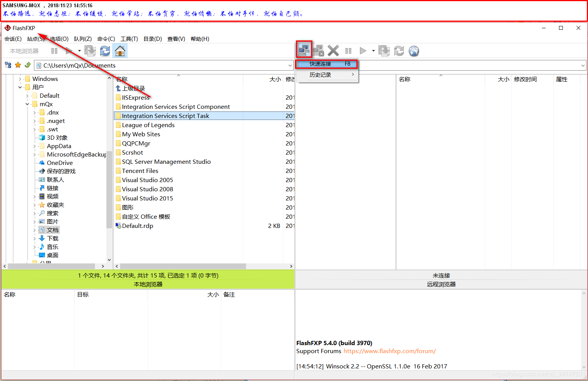588x381 pixels.
Task: Open the 帮助(H) menu
Action: click(x=200, y=39)
